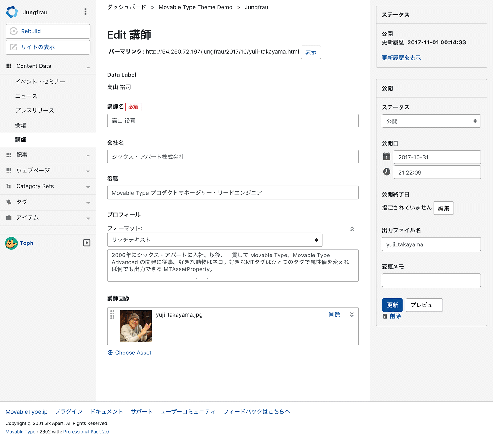The height and width of the screenshot is (448, 493).
Task: Expand the Category Sets menu arrow
Action: point(88,187)
